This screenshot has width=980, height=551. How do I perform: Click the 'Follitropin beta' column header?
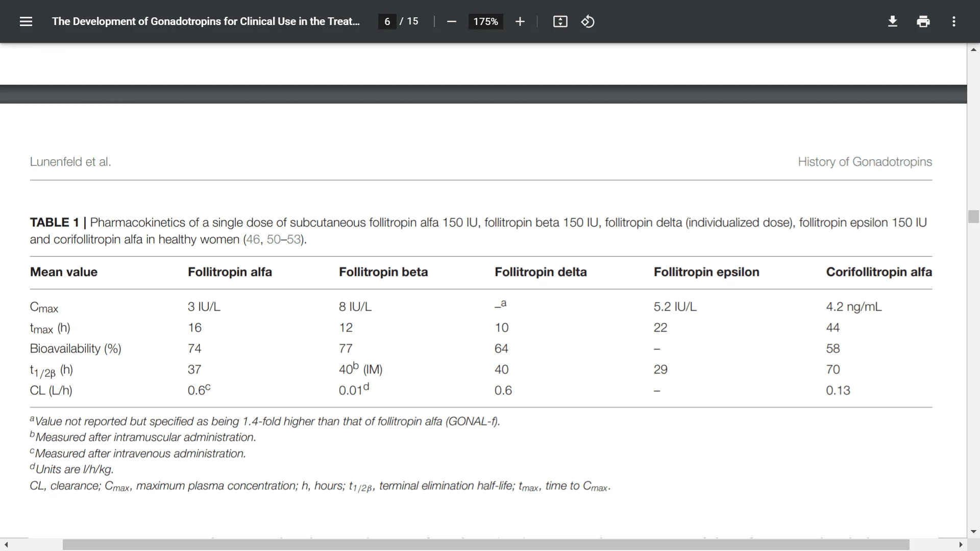(383, 272)
